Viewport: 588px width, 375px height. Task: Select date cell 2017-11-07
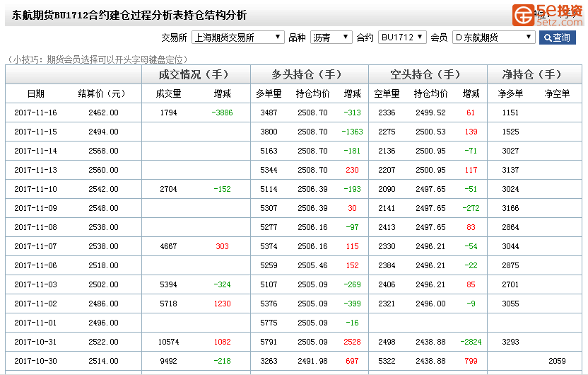coord(35,247)
